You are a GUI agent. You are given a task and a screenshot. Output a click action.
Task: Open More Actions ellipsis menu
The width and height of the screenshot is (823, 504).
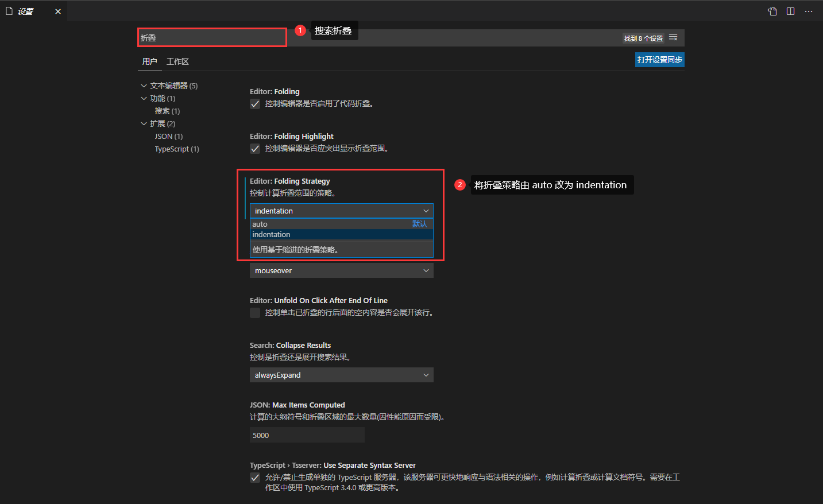point(809,11)
